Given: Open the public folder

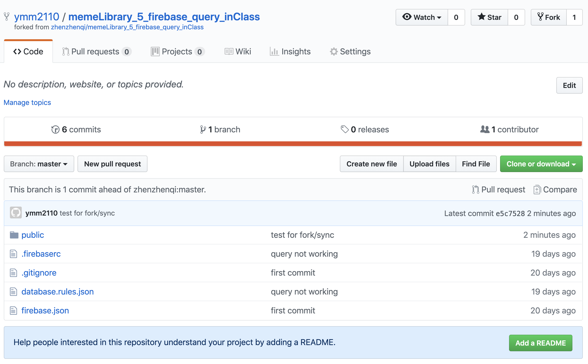Looking at the screenshot, I should [33, 235].
